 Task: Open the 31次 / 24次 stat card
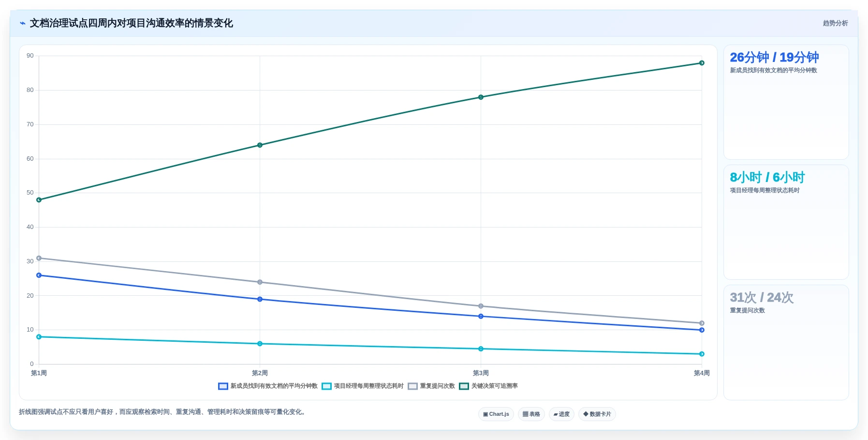coord(786,342)
